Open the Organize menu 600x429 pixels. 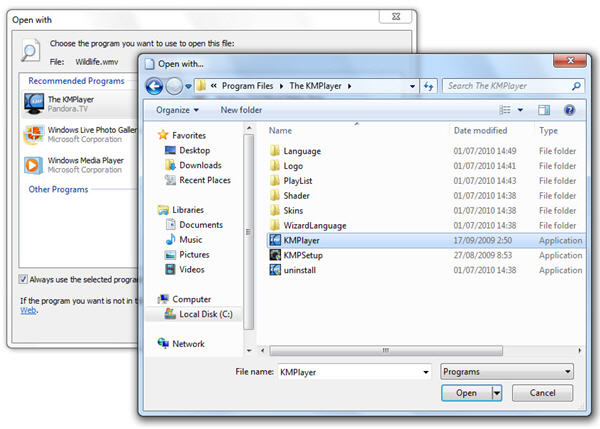point(176,109)
